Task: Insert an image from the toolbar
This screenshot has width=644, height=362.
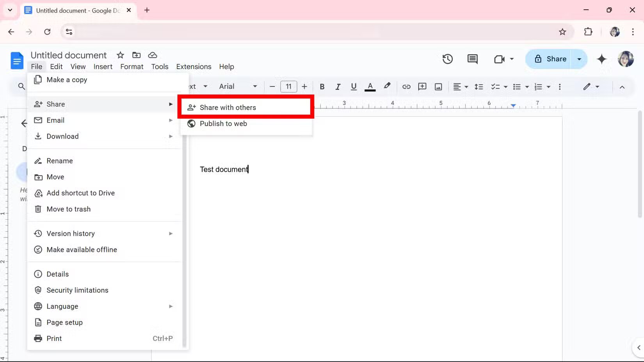Action: click(x=438, y=87)
